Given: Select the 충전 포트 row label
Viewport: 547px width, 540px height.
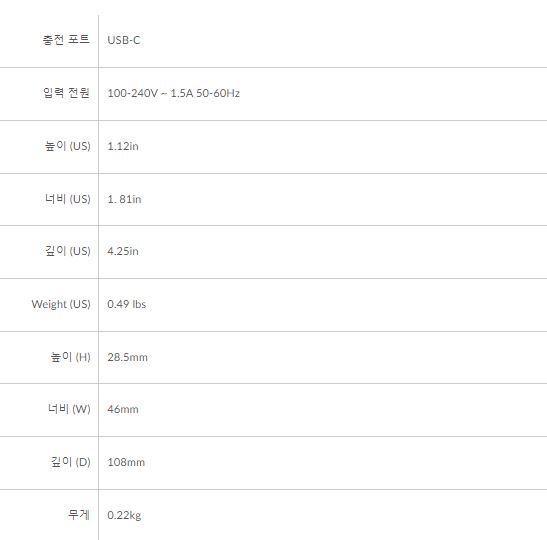Looking at the screenshot, I should (66, 39).
